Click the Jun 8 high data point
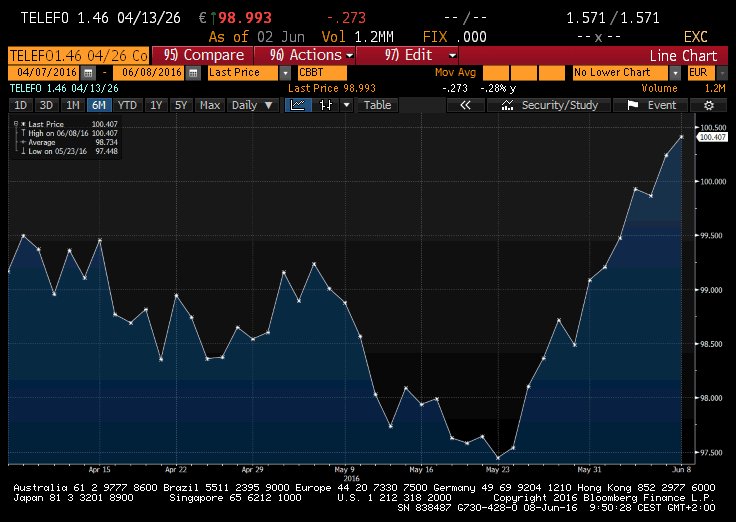Viewport: 736px width, 522px height. (682, 137)
